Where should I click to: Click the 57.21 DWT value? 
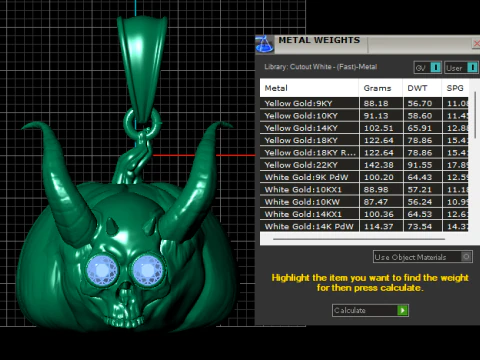(420, 190)
